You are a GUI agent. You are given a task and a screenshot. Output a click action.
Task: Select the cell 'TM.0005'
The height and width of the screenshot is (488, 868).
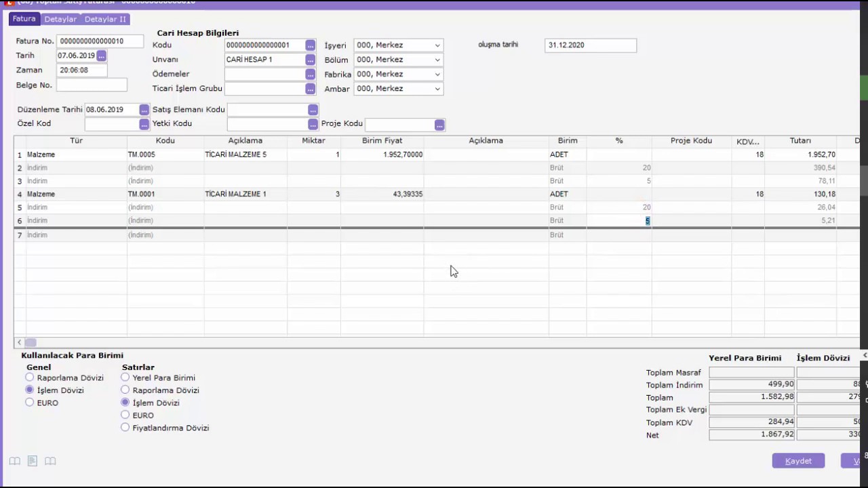click(x=165, y=155)
